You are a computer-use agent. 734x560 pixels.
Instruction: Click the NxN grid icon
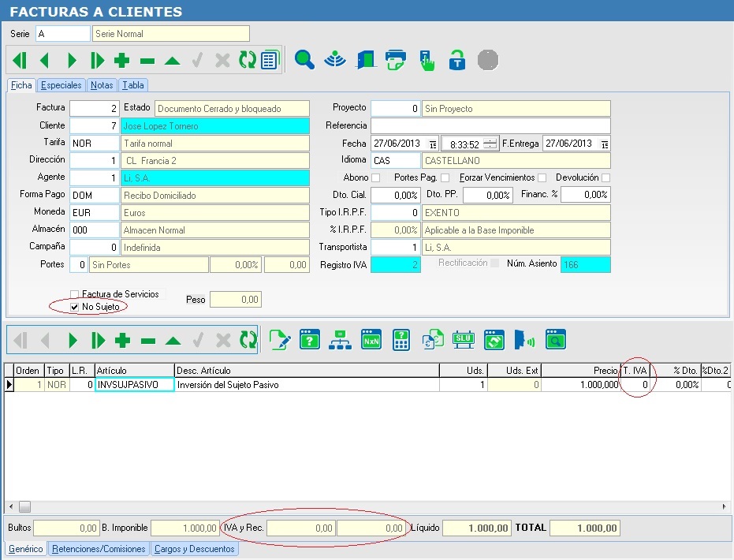(x=371, y=340)
